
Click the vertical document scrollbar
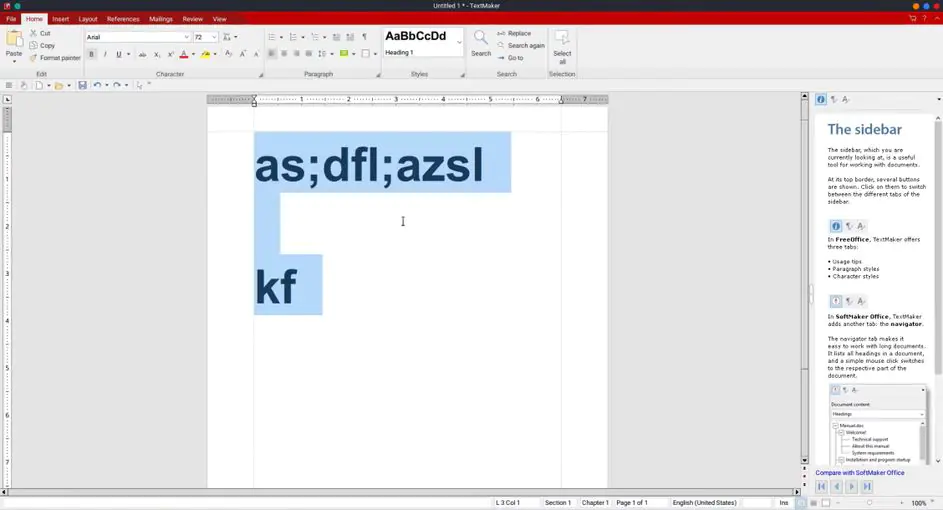click(805, 277)
